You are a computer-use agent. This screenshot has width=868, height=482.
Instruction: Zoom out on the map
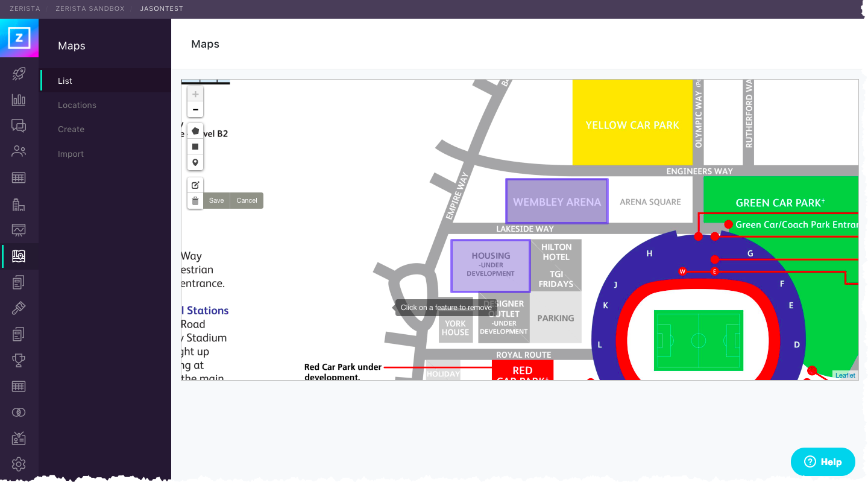(x=195, y=110)
